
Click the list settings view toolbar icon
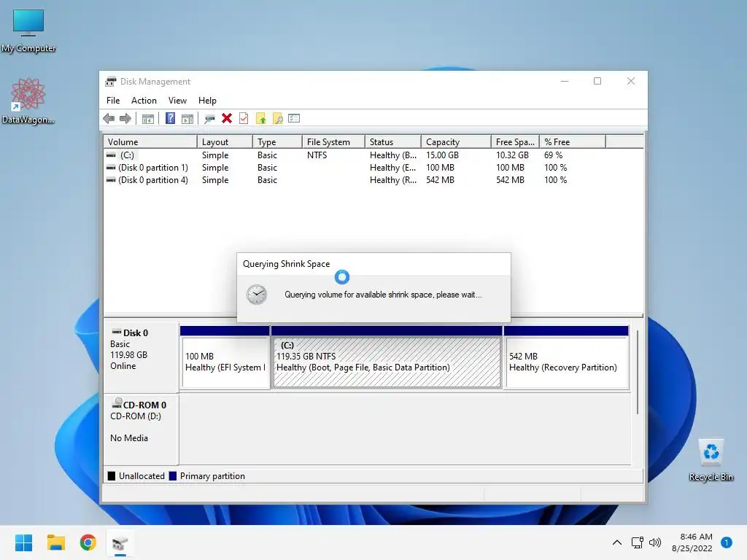[294, 118]
